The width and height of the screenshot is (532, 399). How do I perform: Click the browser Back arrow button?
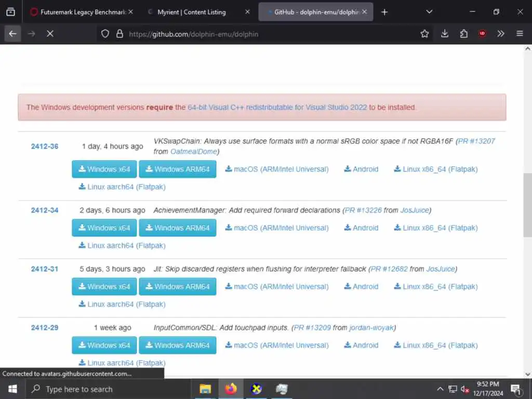(x=12, y=34)
